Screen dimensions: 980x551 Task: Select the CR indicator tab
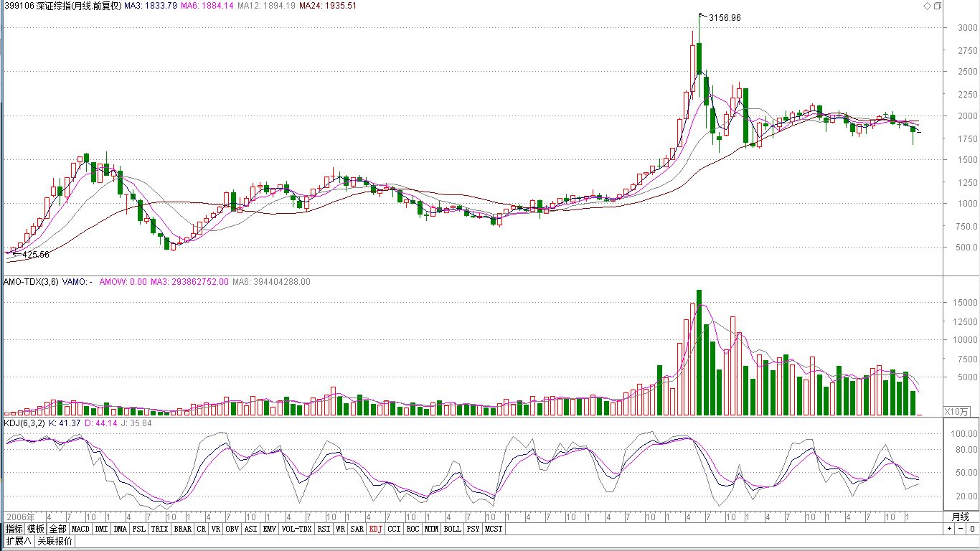coord(202,529)
